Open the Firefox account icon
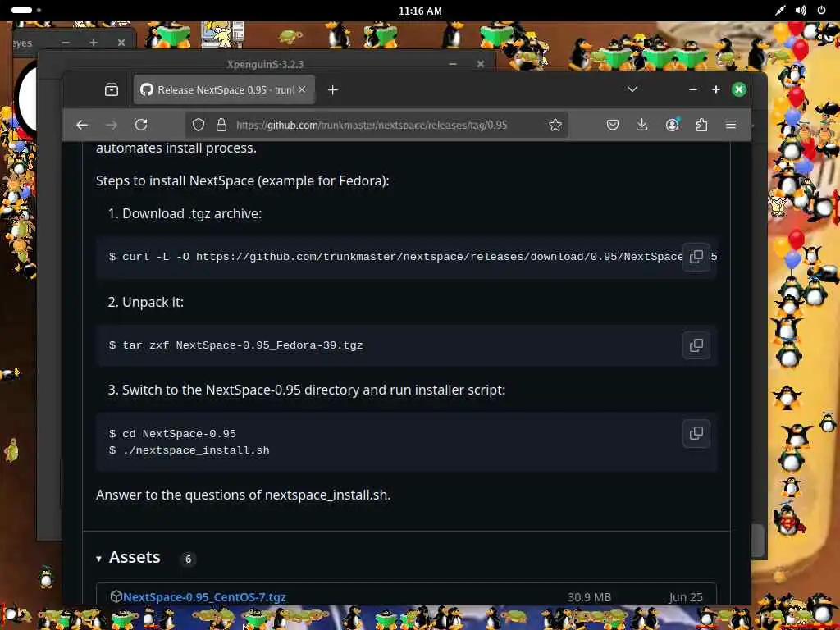 (x=672, y=125)
